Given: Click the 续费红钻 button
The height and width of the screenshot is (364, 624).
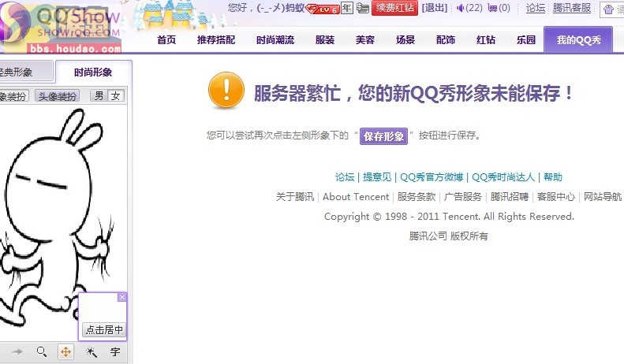Looking at the screenshot, I should click(394, 8).
